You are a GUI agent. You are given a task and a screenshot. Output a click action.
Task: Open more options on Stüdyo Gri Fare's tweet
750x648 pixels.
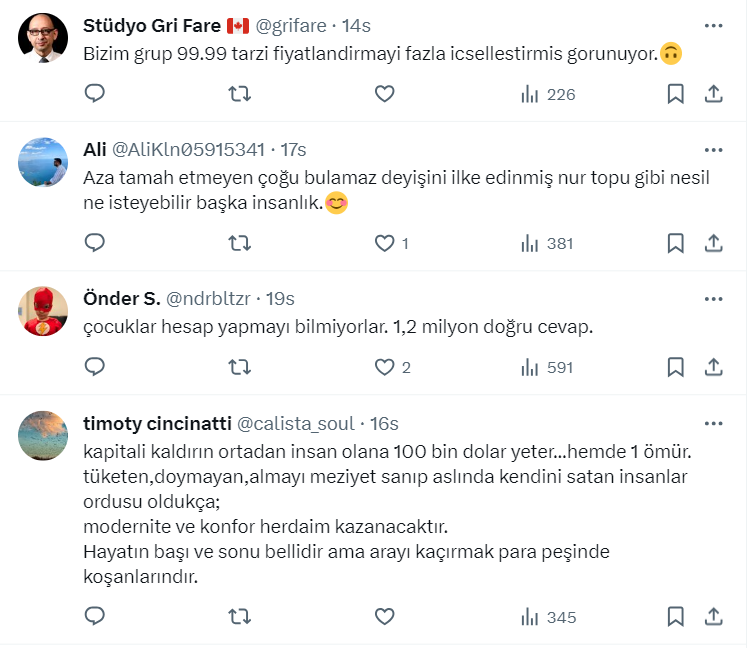[x=713, y=25]
